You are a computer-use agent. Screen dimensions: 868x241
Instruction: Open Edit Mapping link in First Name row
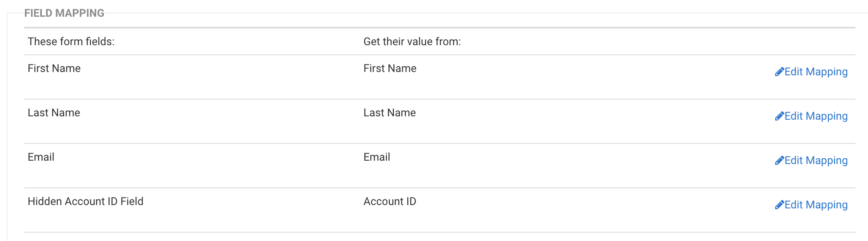tap(816, 72)
